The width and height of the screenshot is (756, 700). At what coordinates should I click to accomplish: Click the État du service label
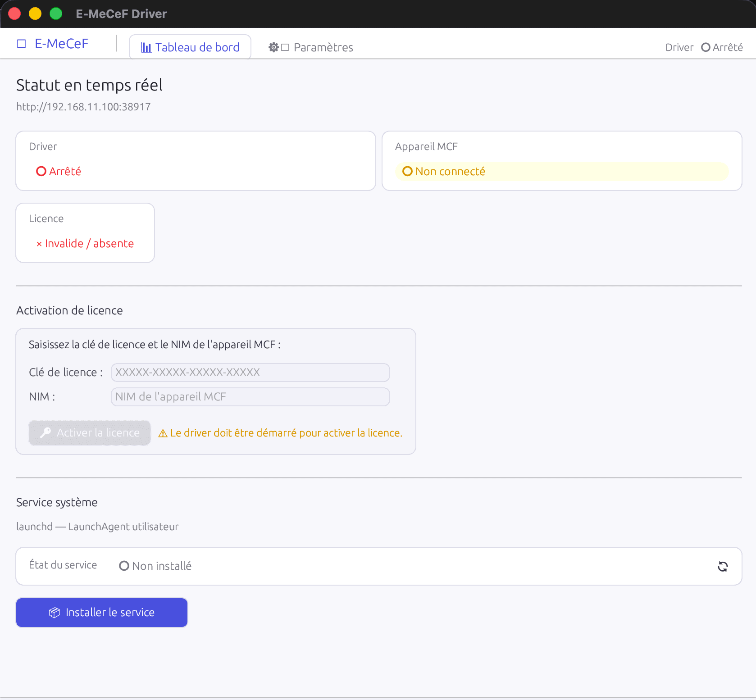tap(63, 565)
